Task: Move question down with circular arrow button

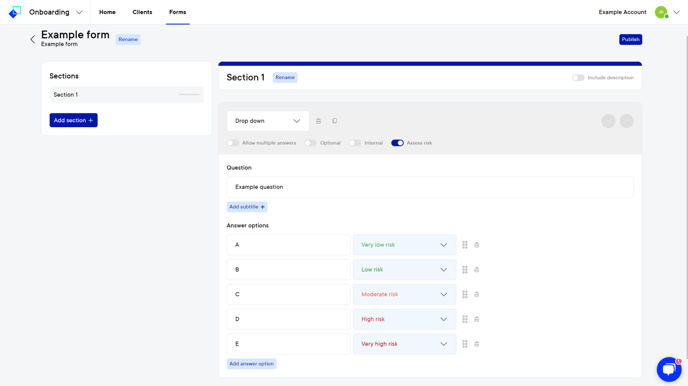Action: (608, 121)
